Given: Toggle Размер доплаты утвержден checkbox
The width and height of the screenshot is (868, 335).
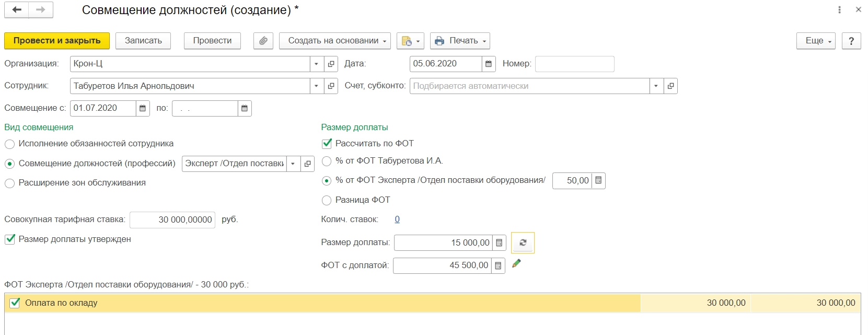Looking at the screenshot, I should (x=10, y=239).
